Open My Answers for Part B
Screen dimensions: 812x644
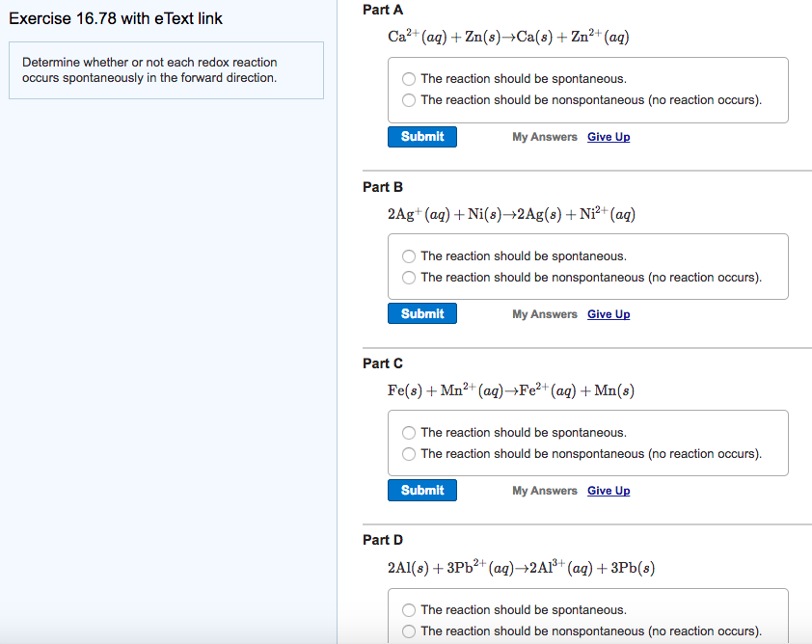544,313
